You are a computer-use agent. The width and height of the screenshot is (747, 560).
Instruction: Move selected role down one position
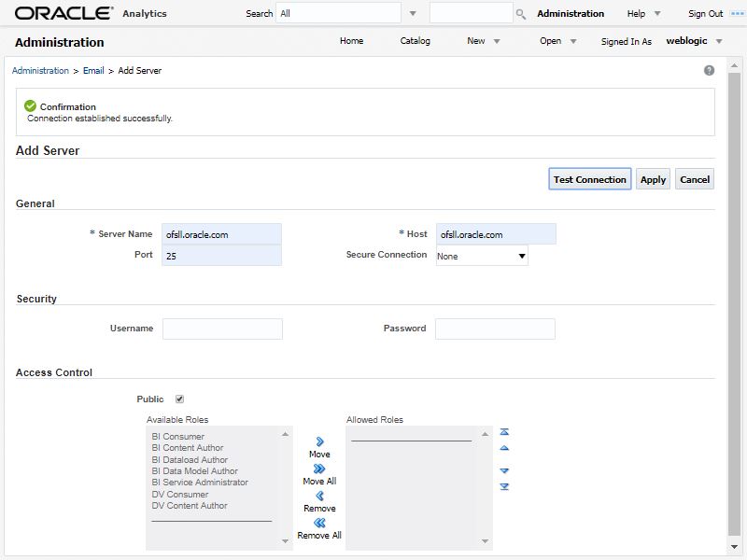(x=504, y=470)
